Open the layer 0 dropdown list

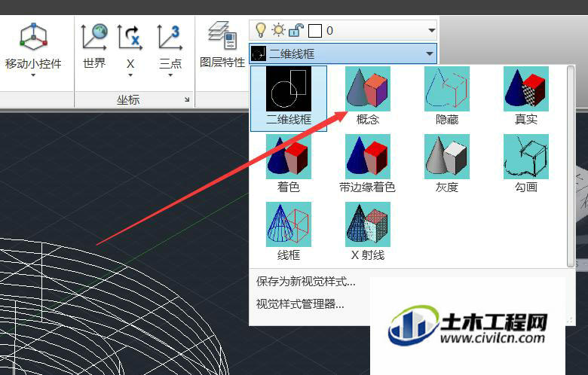coord(432,30)
